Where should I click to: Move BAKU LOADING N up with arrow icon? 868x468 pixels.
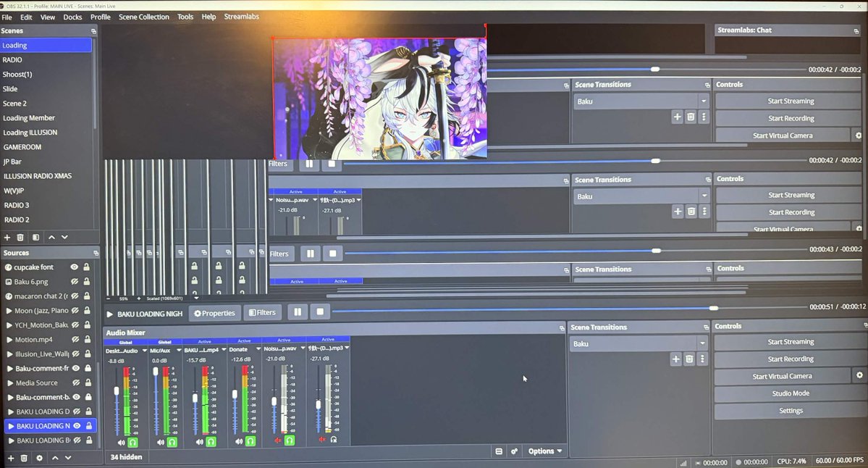tap(54, 458)
